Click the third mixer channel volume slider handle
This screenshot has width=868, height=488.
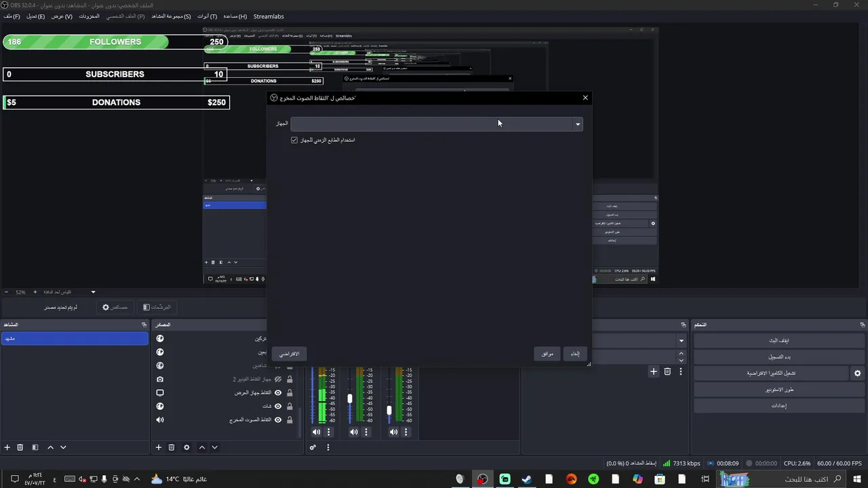pos(389,410)
